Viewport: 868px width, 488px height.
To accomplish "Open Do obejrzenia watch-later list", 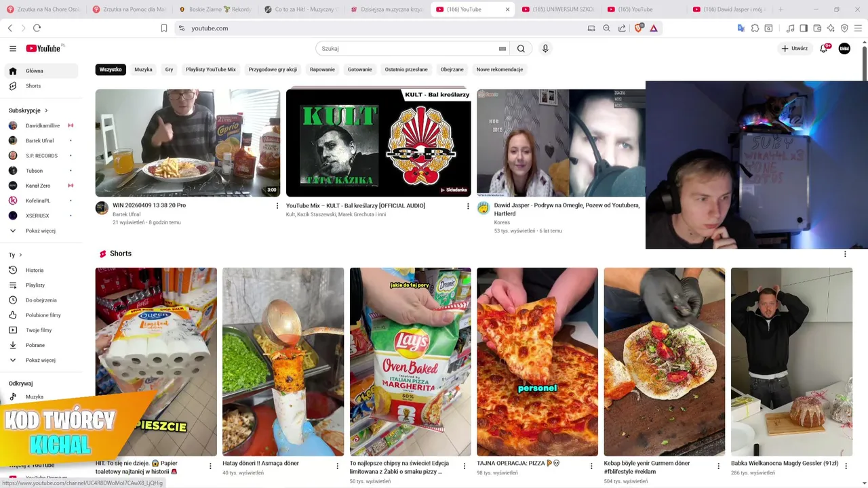I will tap(41, 300).
